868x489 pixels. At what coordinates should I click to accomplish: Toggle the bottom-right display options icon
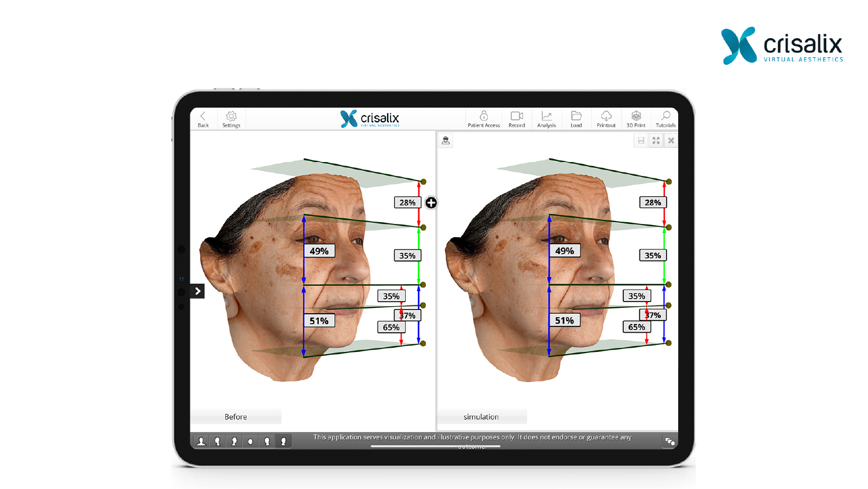tap(670, 442)
